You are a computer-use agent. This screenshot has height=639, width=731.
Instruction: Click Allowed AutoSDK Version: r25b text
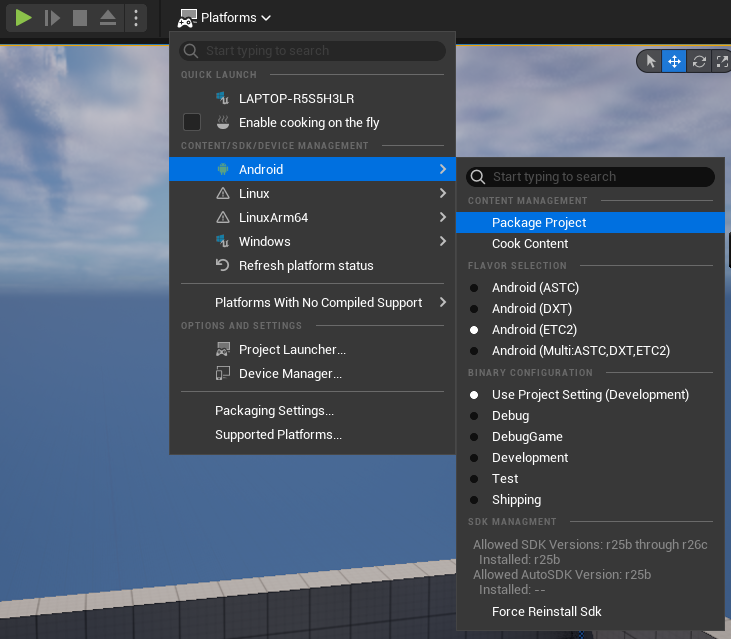562,575
